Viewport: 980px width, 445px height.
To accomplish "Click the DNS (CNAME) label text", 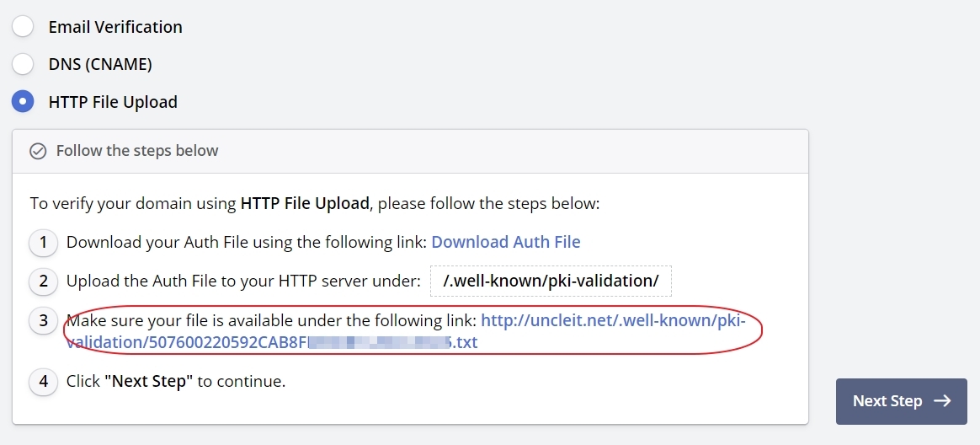I will (100, 64).
